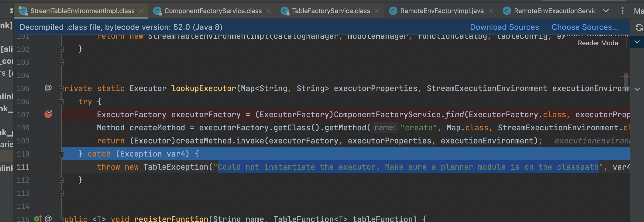
Task: Click fold end marker on line 113
Action: click(61, 193)
